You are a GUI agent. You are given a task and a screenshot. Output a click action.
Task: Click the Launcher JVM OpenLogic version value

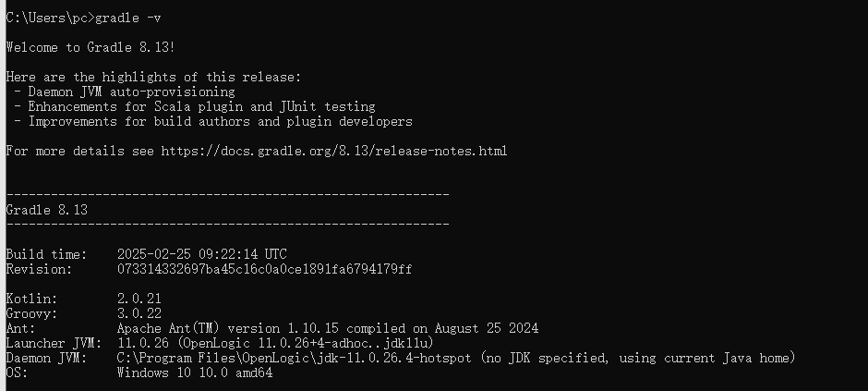(x=264, y=343)
